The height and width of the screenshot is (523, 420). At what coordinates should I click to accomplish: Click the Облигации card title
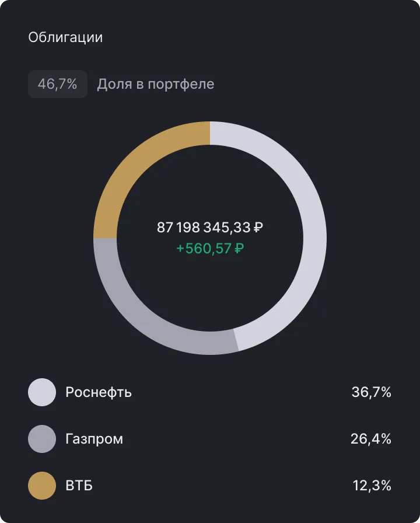(65, 37)
